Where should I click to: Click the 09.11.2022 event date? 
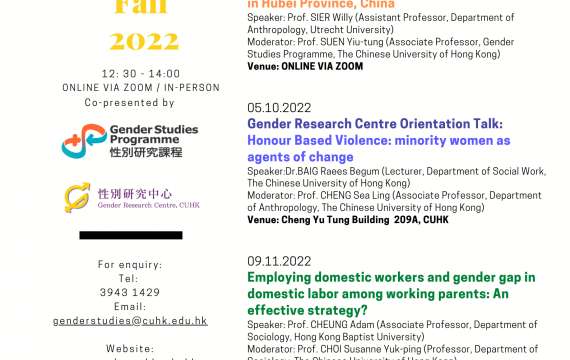tap(279, 261)
